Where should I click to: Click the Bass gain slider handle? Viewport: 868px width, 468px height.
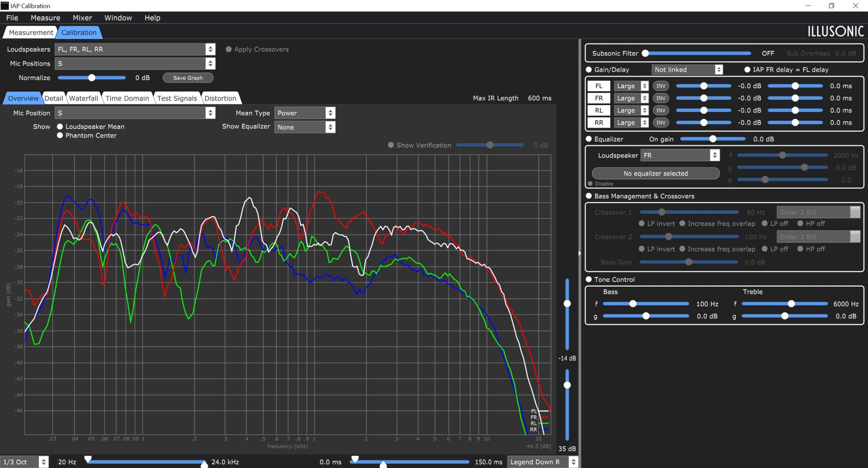point(646,316)
